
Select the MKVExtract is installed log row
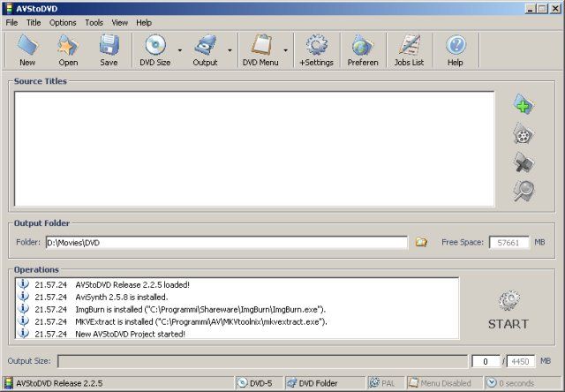(237, 321)
